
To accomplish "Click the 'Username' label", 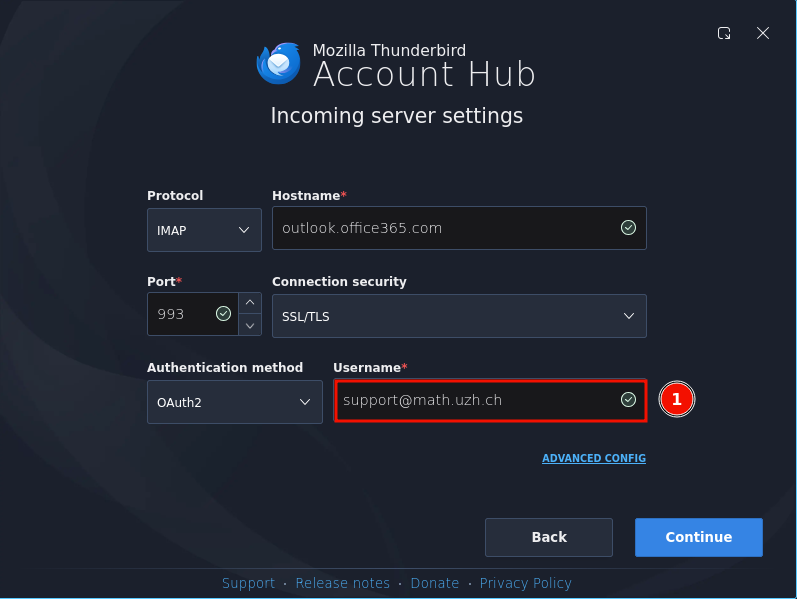I will tap(367, 367).
